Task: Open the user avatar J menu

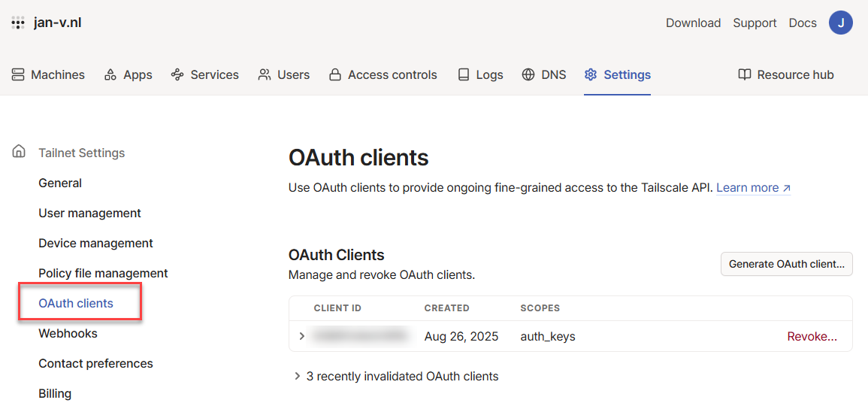Action: pos(840,23)
